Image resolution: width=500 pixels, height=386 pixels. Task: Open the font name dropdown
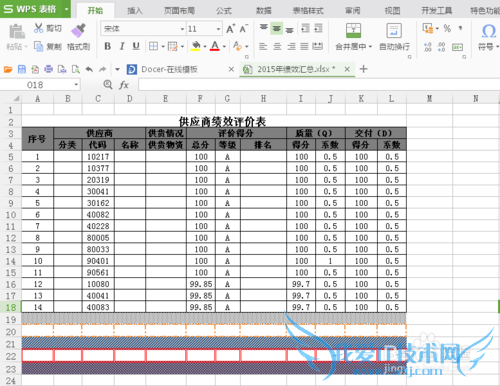pyautogui.click(x=182, y=29)
